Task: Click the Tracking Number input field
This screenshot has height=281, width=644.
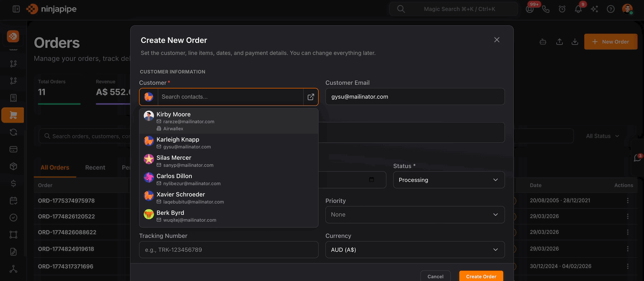Action: 229,250
